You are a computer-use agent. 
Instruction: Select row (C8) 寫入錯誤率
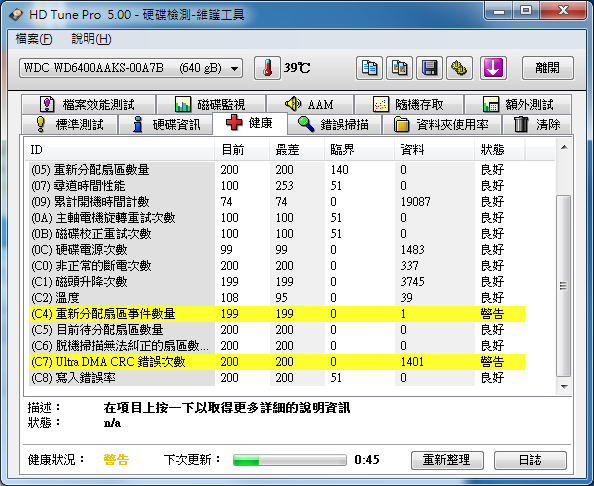coord(277,378)
